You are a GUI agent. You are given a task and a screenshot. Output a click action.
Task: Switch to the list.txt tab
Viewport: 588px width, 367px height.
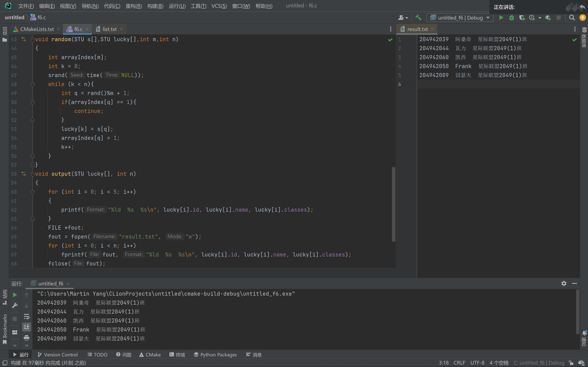tap(109, 29)
